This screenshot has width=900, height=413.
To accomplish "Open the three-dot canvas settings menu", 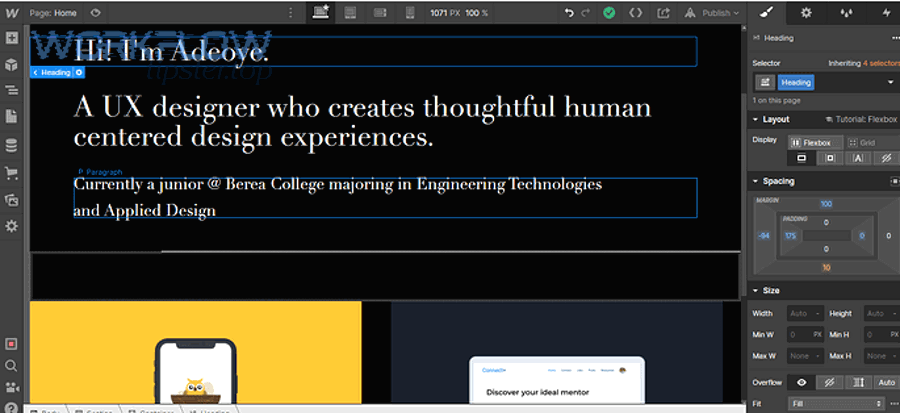I will [290, 13].
